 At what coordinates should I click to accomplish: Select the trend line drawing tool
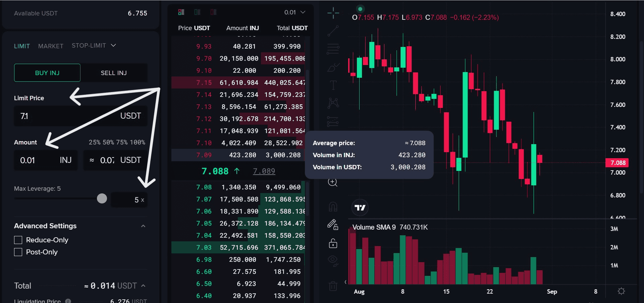333,31
